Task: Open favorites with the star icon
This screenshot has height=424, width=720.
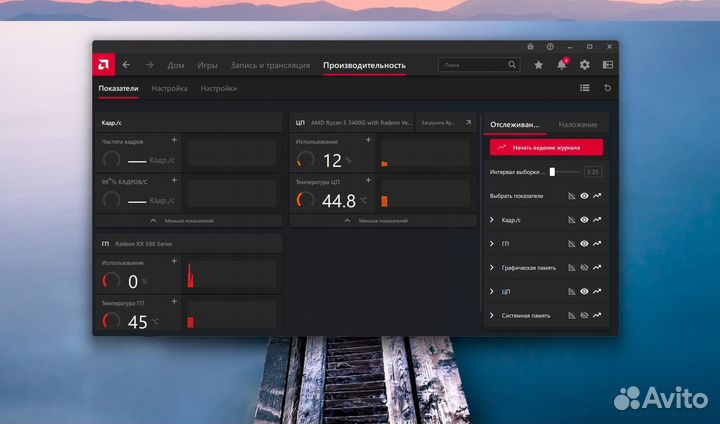Action: pyautogui.click(x=539, y=65)
